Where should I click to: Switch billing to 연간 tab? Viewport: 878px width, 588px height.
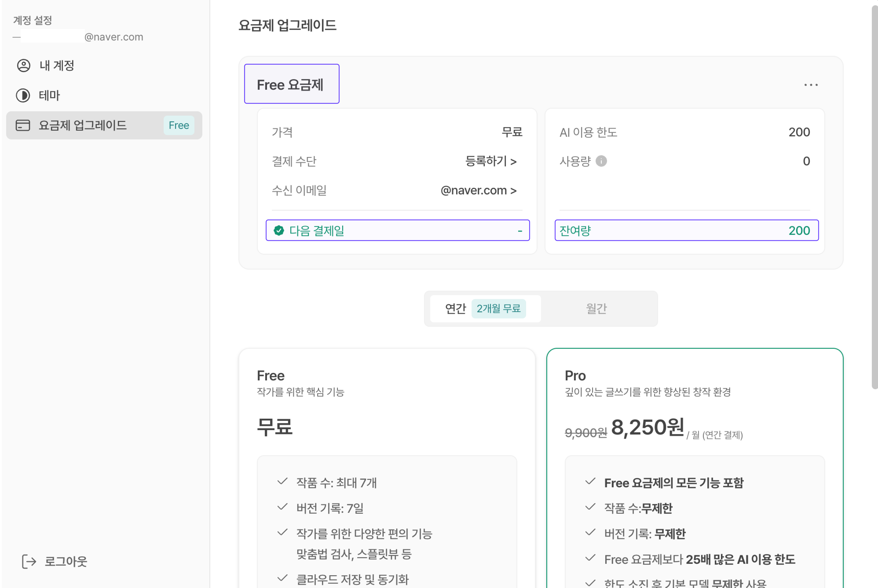pyautogui.click(x=485, y=309)
